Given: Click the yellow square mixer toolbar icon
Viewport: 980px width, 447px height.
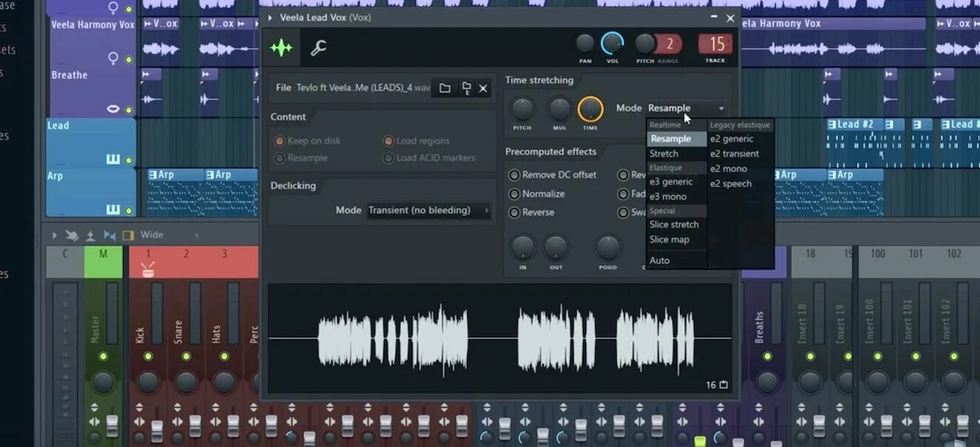Looking at the screenshot, I should click(x=127, y=235).
